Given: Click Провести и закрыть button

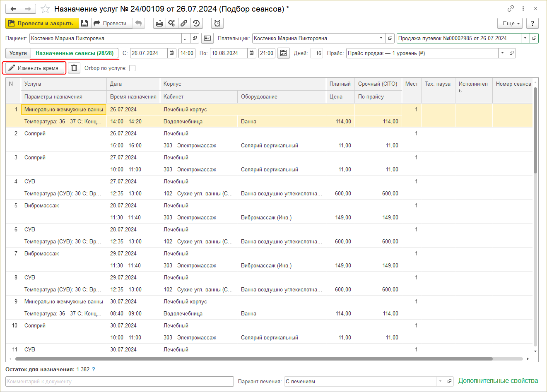Looking at the screenshot, I should [42, 23].
